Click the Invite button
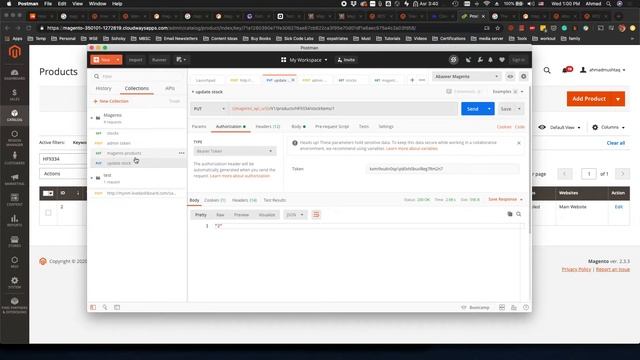This screenshot has height=360, width=640. tap(346, 60)
